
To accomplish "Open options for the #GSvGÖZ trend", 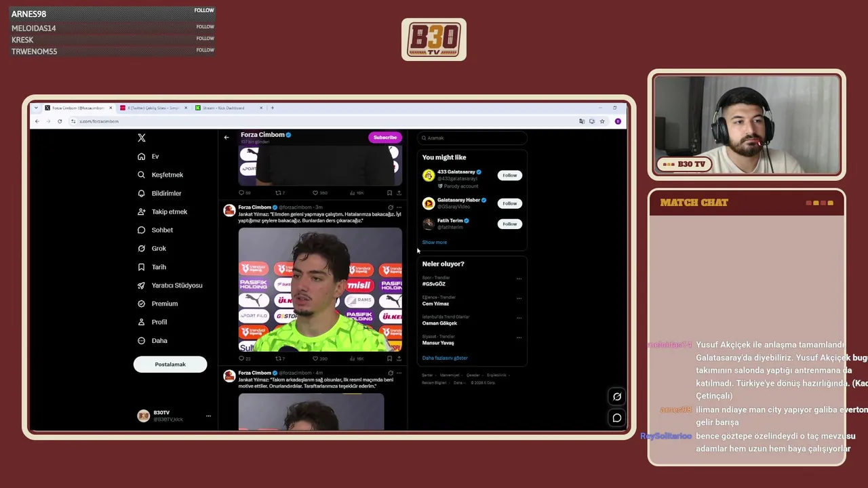I will (x=519, y=279).
